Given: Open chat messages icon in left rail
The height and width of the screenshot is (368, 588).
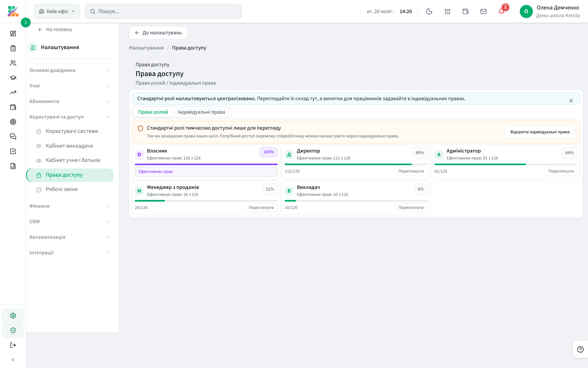Looking at the screenshot, I should coord(13,137).
